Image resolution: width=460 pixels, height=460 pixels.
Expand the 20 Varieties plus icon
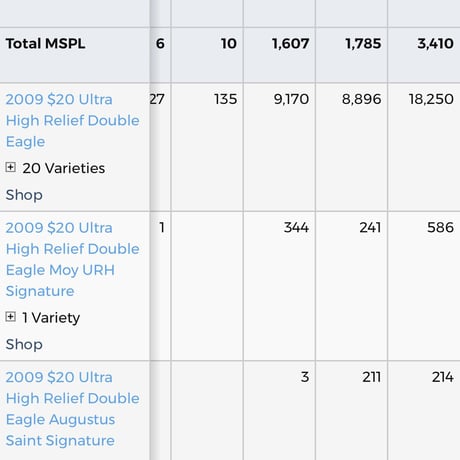click(x=11, y=167)
